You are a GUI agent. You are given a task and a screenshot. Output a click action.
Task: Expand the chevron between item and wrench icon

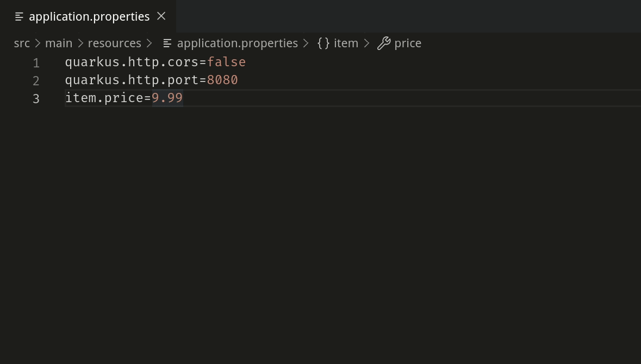367,43
